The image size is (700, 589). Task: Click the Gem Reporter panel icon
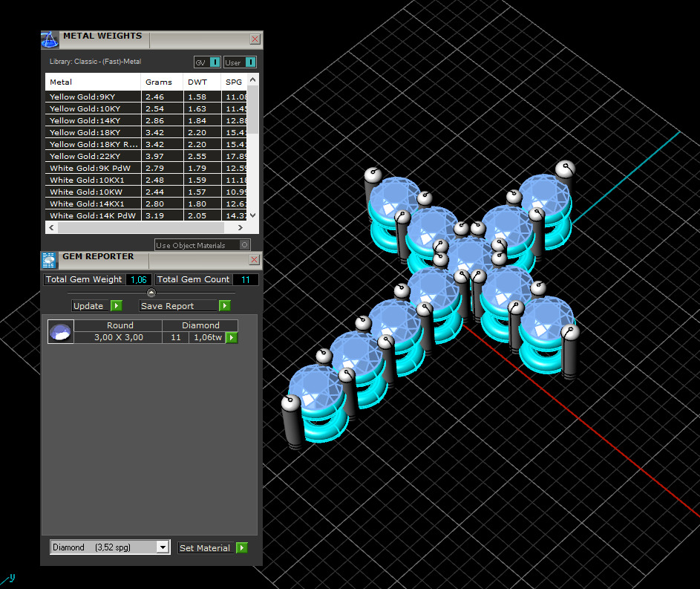[x=49, y=260]
